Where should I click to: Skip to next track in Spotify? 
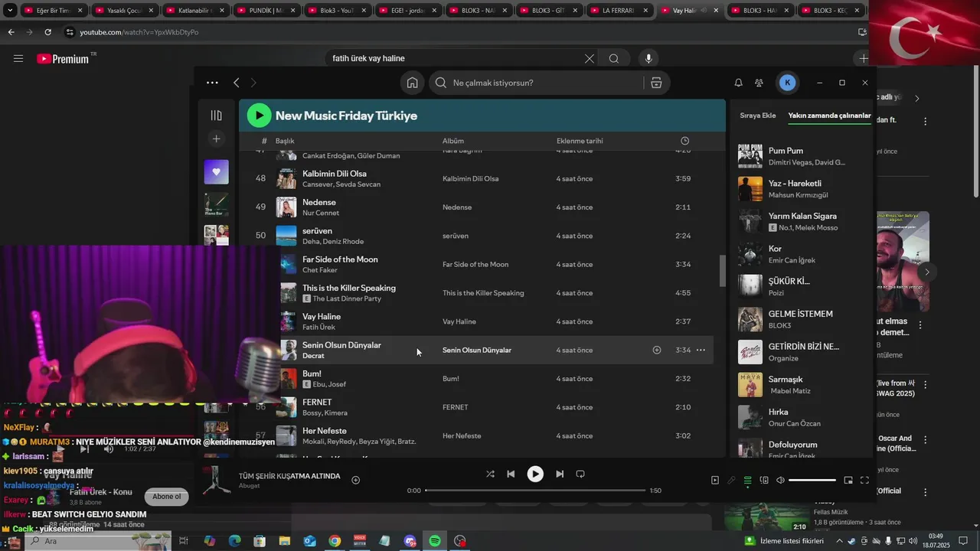coord(560,474)
